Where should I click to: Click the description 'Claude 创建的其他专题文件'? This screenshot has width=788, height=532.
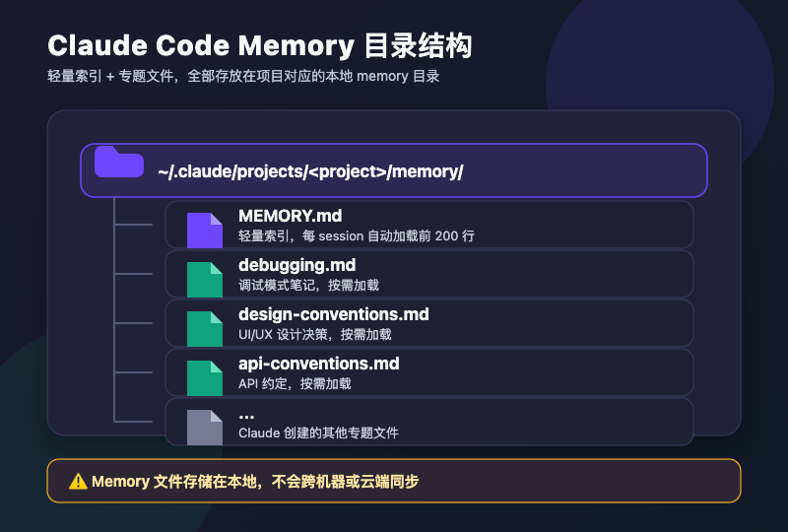pos(318,432)
